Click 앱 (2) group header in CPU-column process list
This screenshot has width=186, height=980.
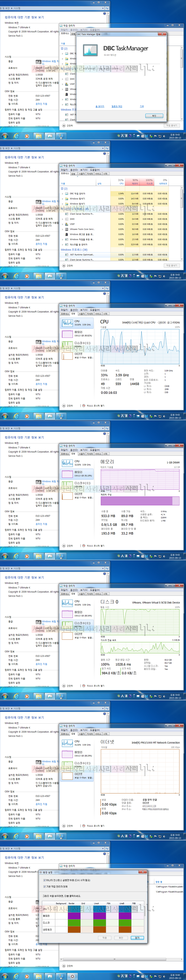(x=64, y=189)
